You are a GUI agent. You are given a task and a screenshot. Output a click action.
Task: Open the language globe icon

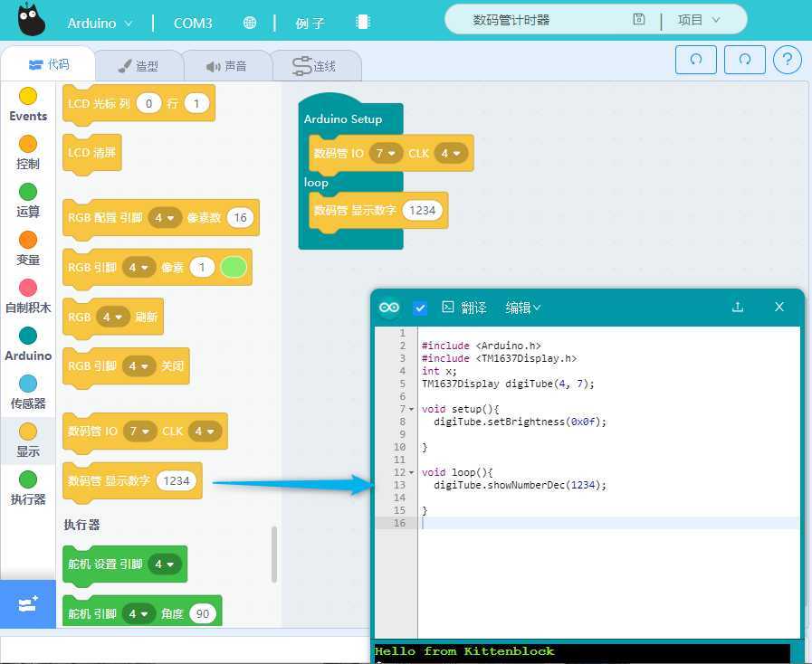[x=250, y=23]
